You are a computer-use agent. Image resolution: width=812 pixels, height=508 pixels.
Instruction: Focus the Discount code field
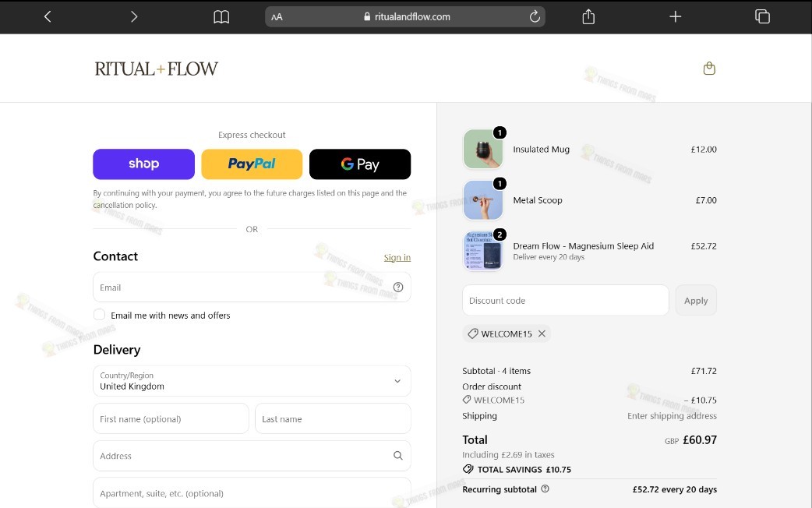tap(566, 300)
